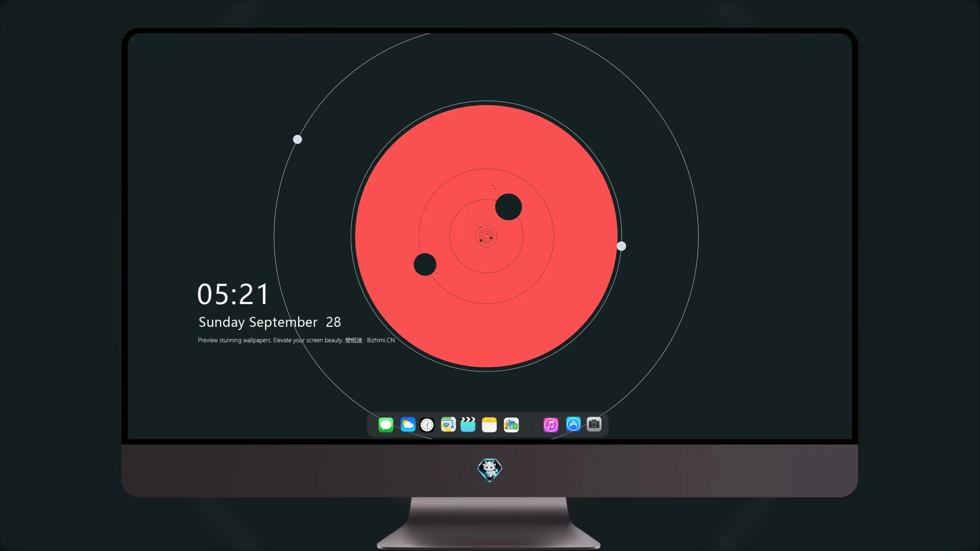Launch the Weather app from the dock
The height and width of the screenshot is (551, 980).
(408, 424)
